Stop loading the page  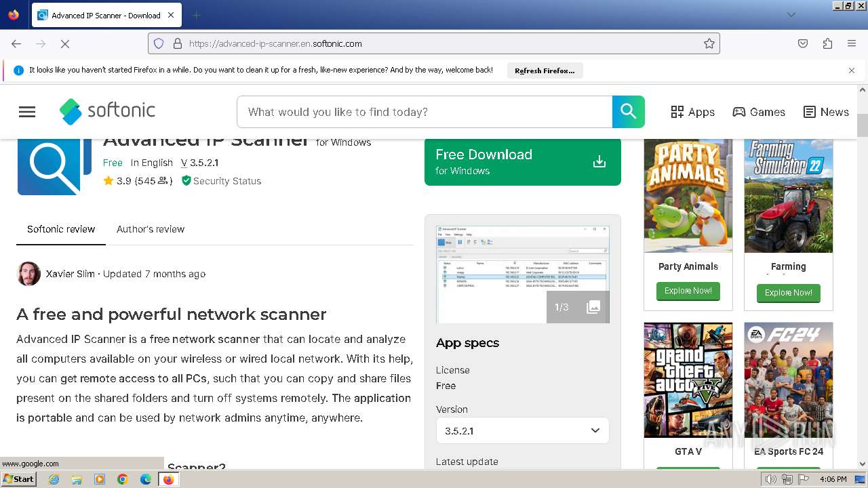(65, 43)
